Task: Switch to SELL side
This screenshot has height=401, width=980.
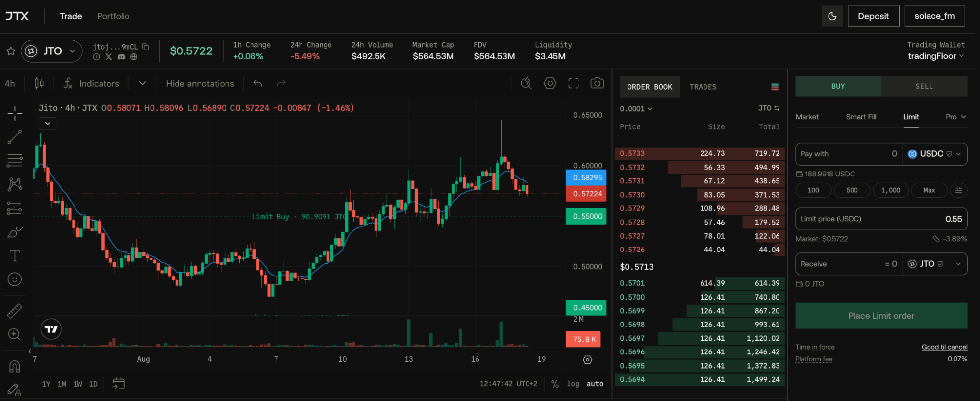Action: point(925,86)
